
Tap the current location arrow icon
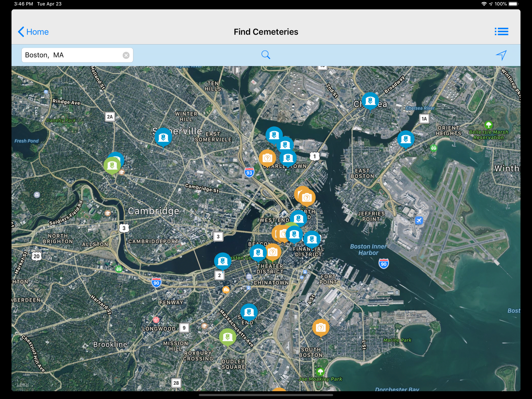[501, 55]
